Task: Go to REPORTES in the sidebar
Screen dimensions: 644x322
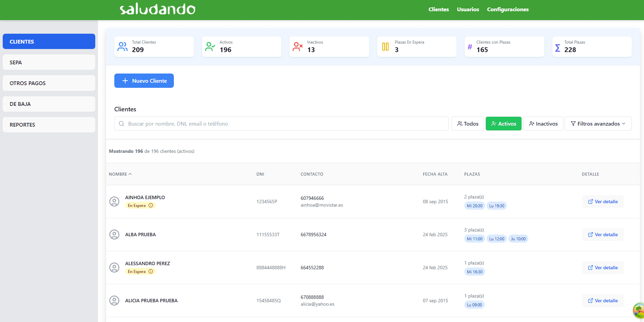Action: pyautogui.click(x=49, y=125)
